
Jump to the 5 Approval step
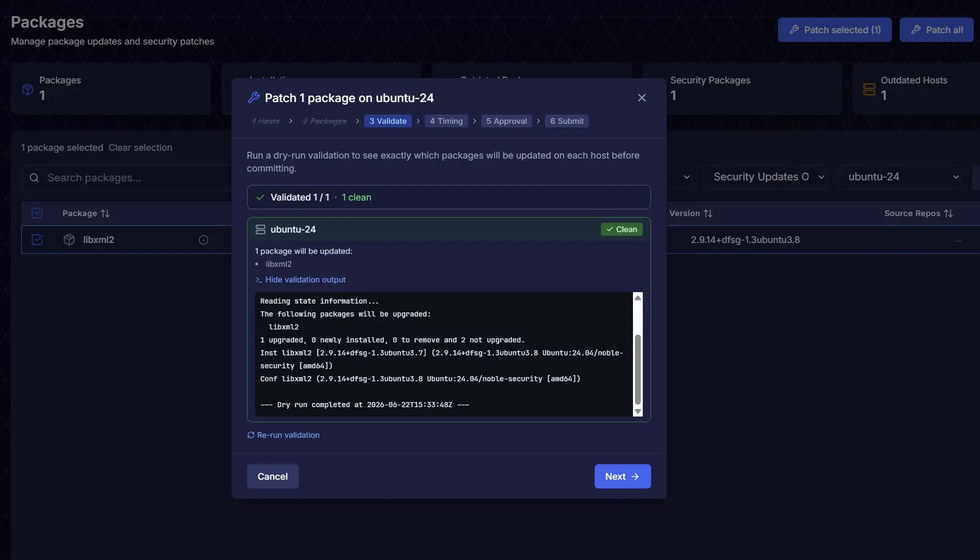507,121
